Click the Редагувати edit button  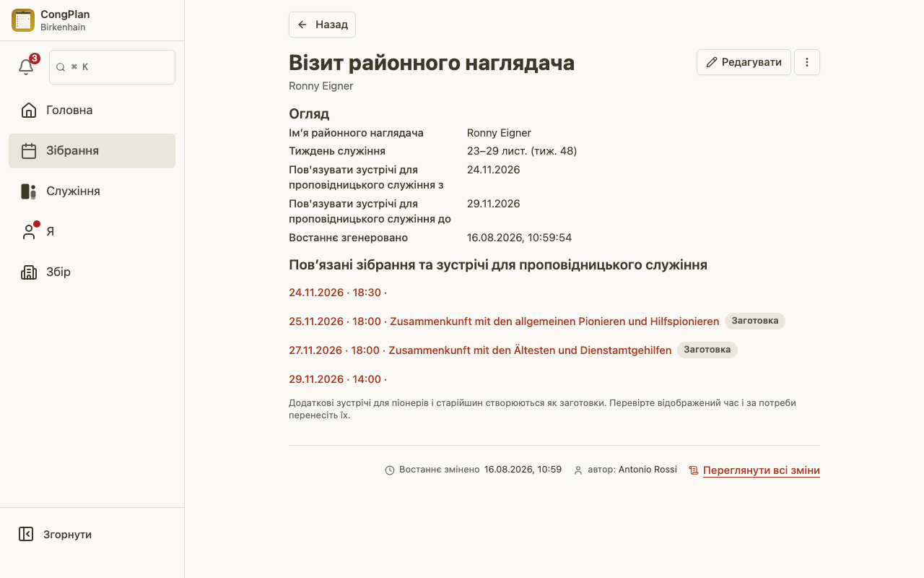tap(744, 62)
